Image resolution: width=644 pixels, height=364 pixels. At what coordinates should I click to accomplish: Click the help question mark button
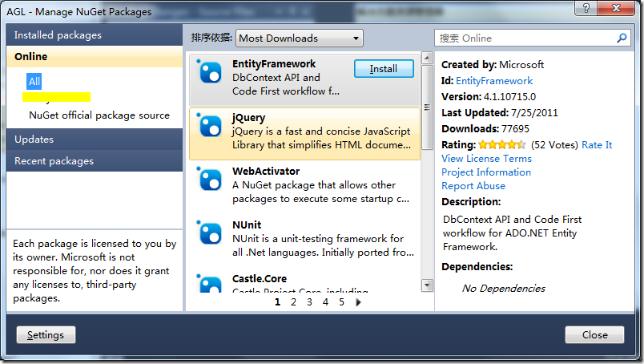(x=586, y=8)
